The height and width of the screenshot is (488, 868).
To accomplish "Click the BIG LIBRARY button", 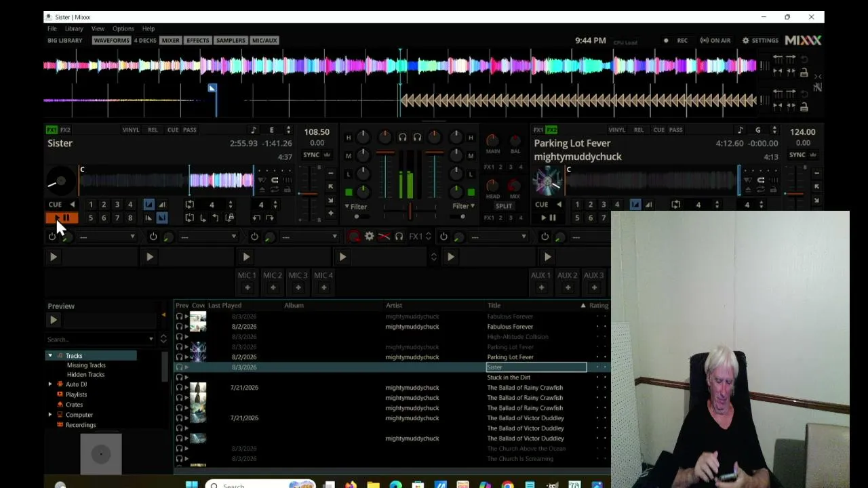I will [x=65, y=40].
